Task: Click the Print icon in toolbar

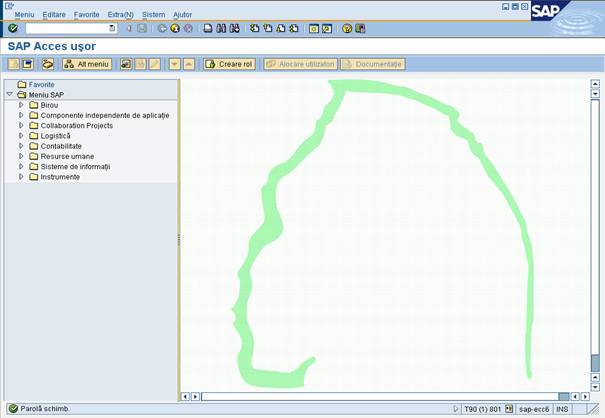Action: click(x=208, y=29)
